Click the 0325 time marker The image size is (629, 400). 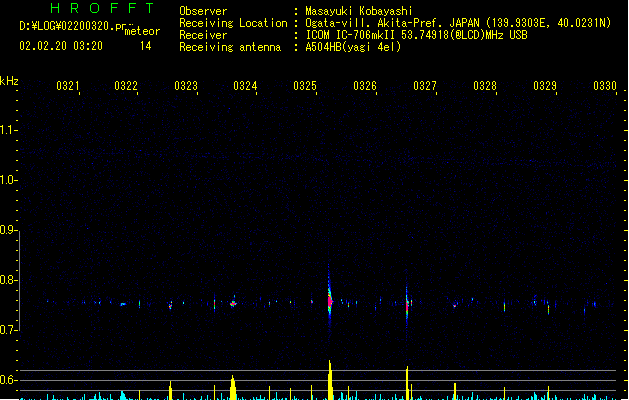(x=305, y=86)
